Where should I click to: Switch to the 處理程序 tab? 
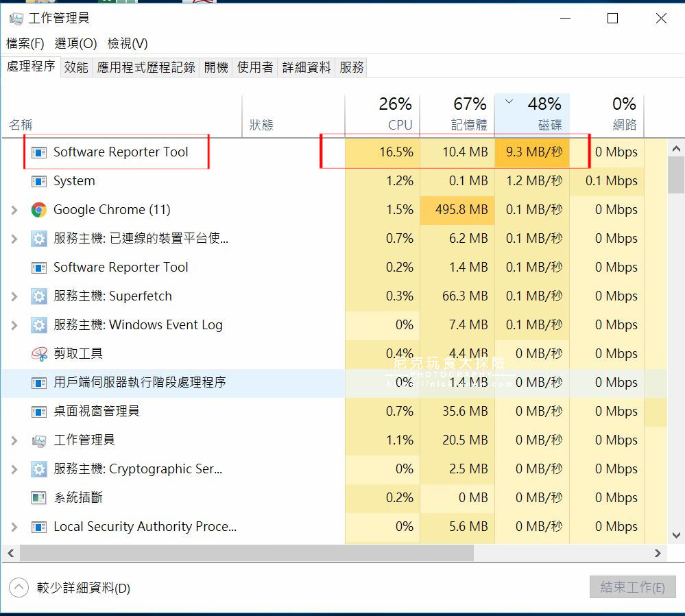(31, 67)
